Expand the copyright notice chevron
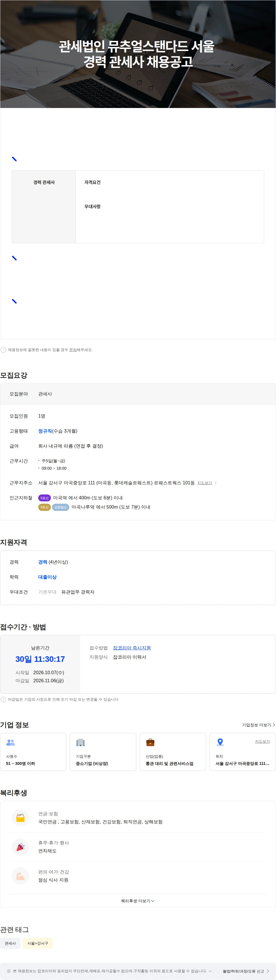 tap(210, 971)
